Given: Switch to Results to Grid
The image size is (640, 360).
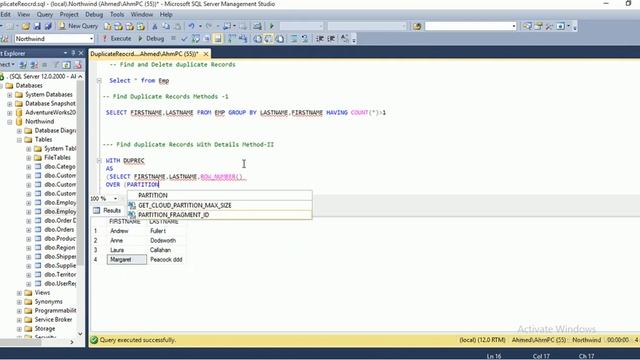Looking at the screenshot, I should click(269, 39).
